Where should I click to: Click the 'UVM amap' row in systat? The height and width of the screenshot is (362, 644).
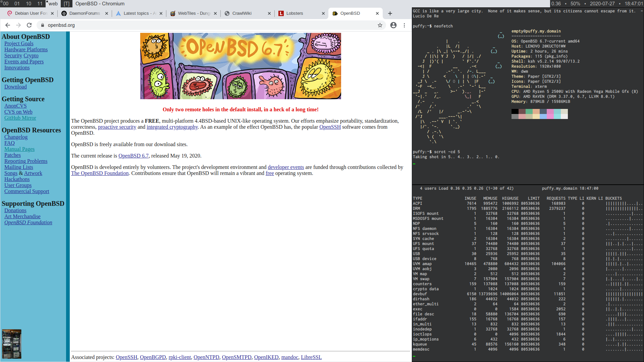528,264
